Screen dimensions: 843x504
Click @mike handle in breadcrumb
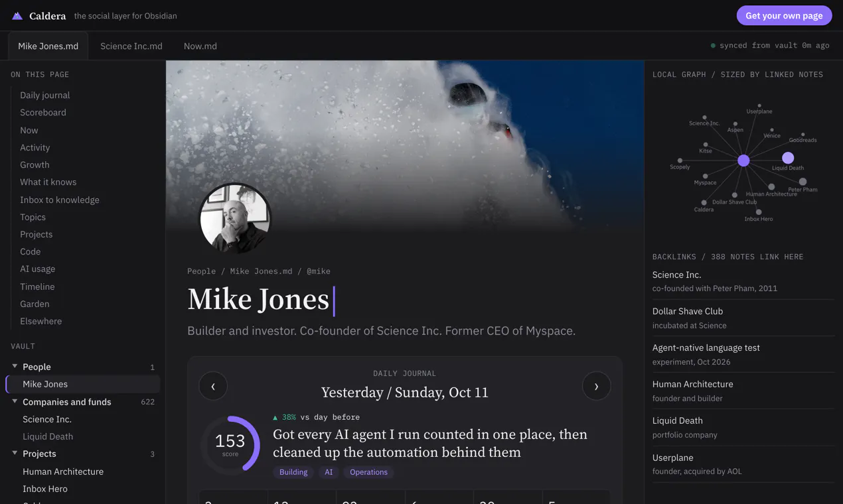click(x=319, y=271)
